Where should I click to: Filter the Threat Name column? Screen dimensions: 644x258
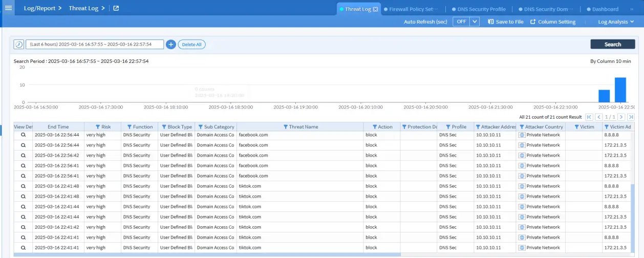tap(286, 127)
